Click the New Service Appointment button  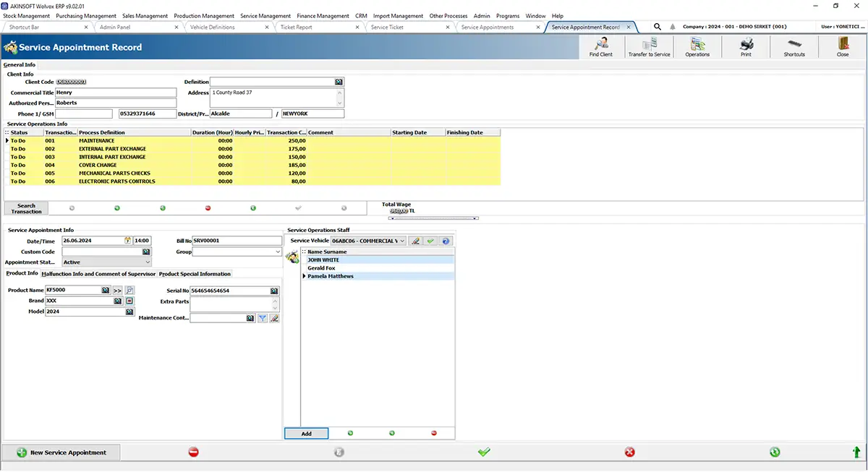tap(61, 452)
